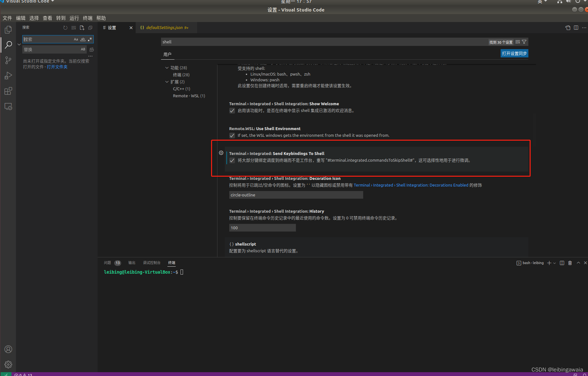
Task: Open the Explorer view in activity bar
Action: click(8, 30)
